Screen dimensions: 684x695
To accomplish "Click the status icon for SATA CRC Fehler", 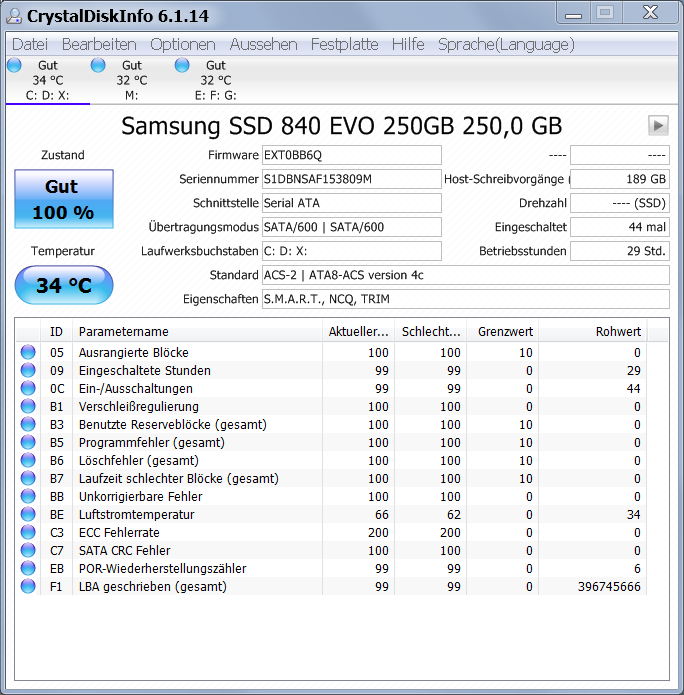I will (x=28, y=551).
